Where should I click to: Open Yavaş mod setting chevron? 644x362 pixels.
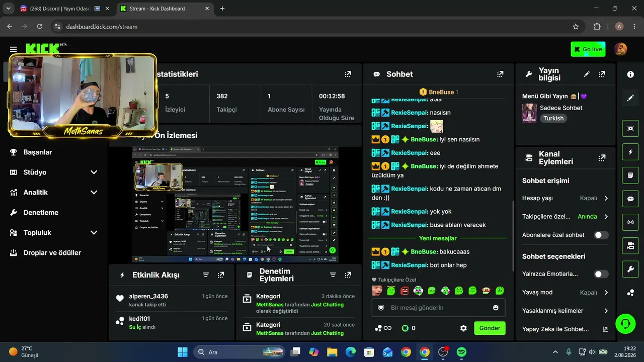tap(606, 293)
